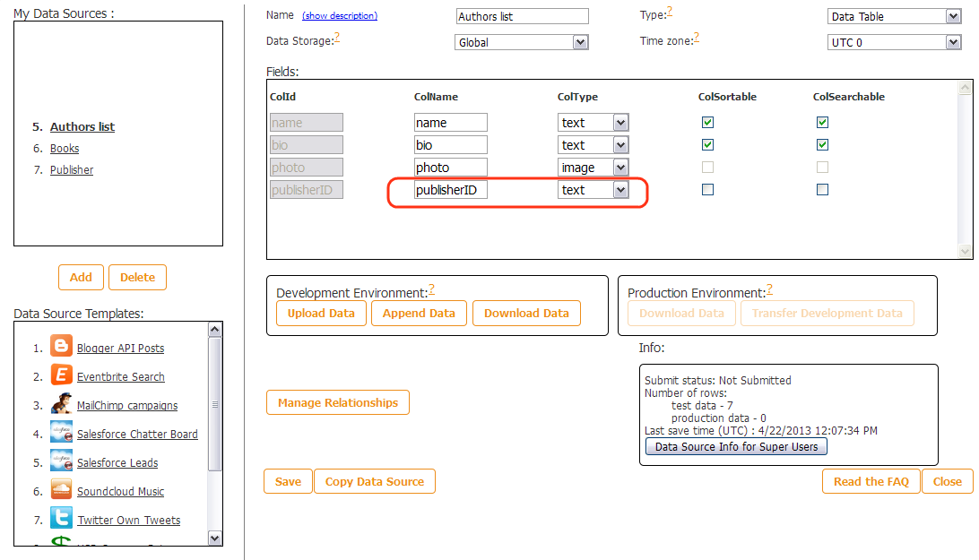Viewport: 979px width, 560px height.
Task: Click the MailChimp campaigns monkey icon
Action: [61, 404]
